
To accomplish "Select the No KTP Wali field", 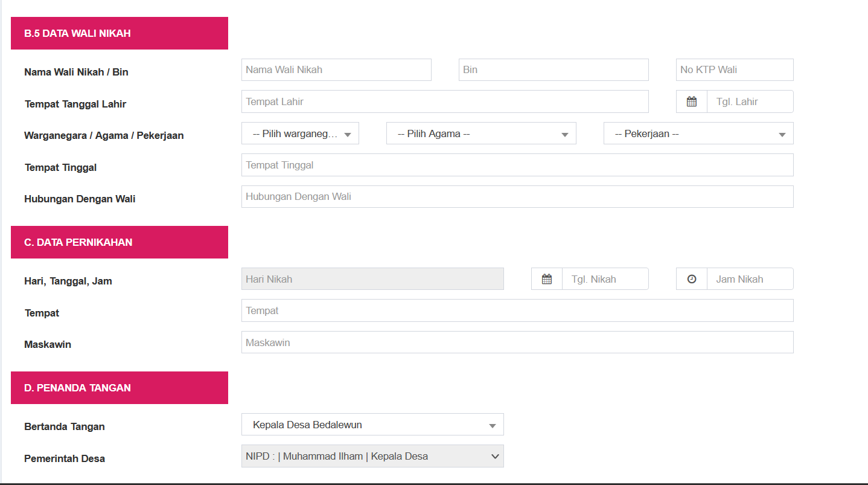I will point(734,69).
